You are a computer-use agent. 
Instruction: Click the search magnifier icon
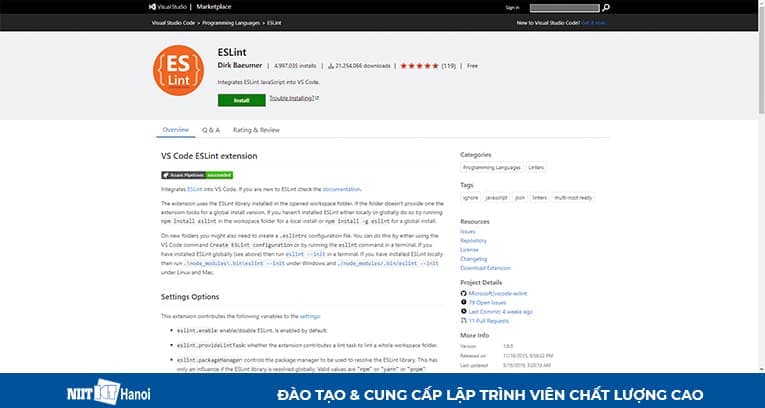point(605,7)
